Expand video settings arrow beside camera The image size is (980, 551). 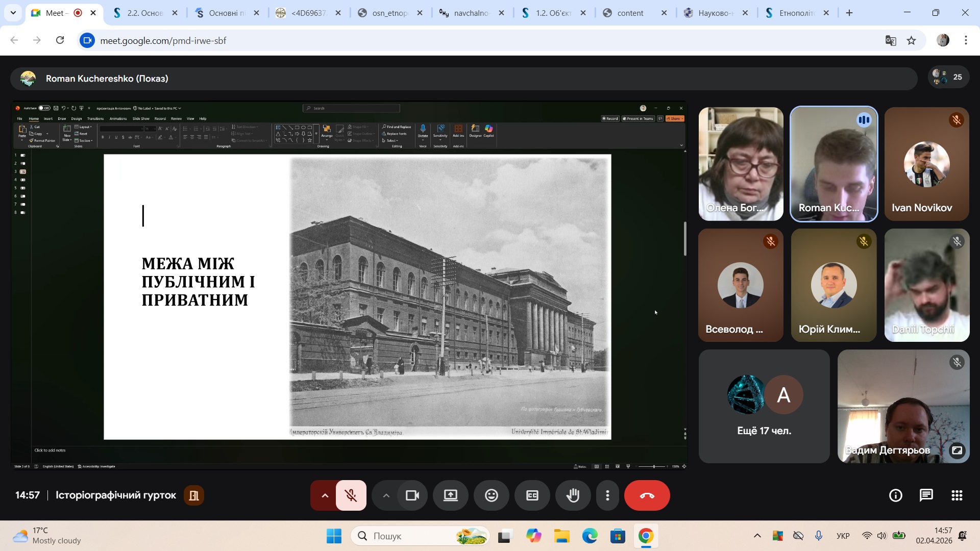point(386,495)
